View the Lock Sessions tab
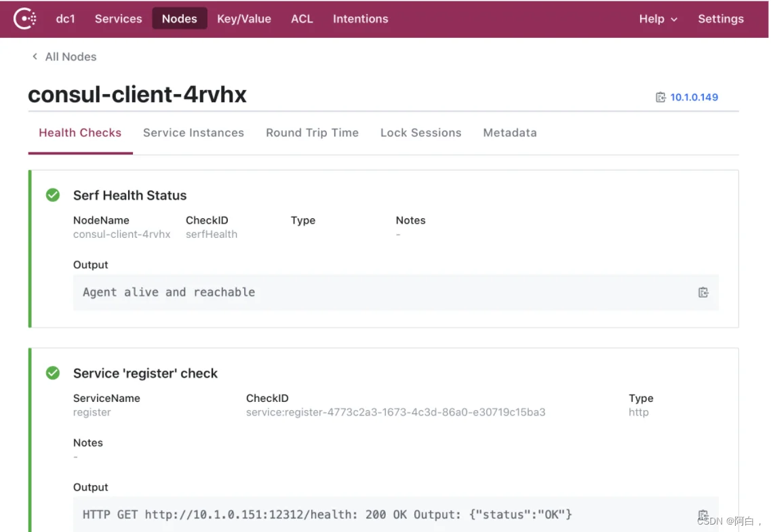771x532 pixels. [420, 133]
